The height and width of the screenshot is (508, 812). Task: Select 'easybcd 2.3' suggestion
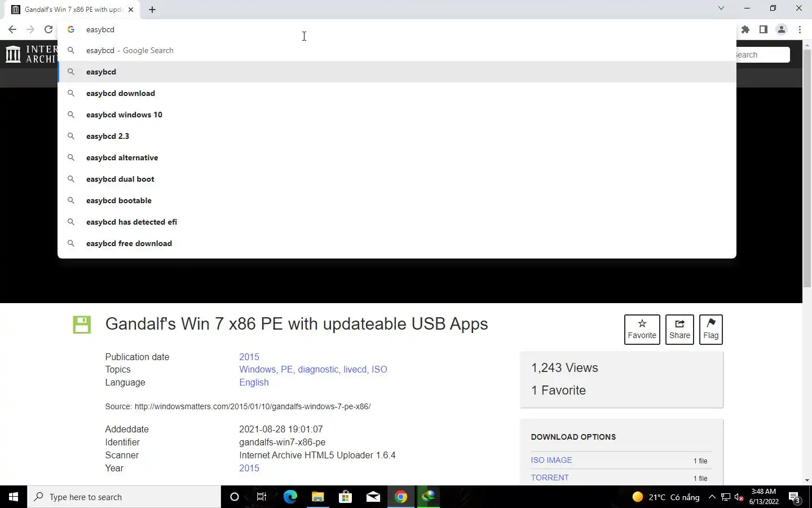pos(397,136)
